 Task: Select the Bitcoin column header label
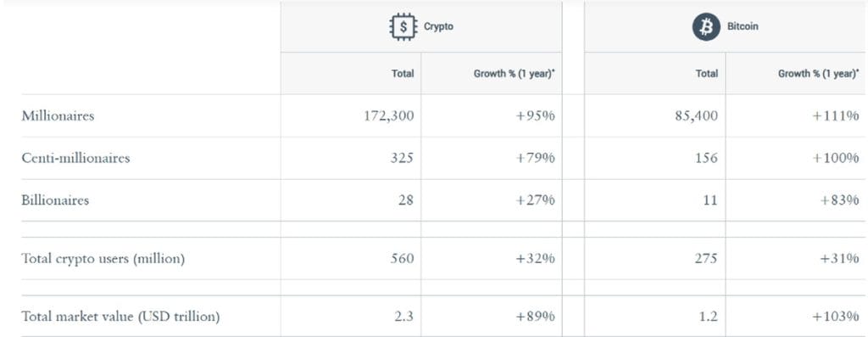coord(743,26)
